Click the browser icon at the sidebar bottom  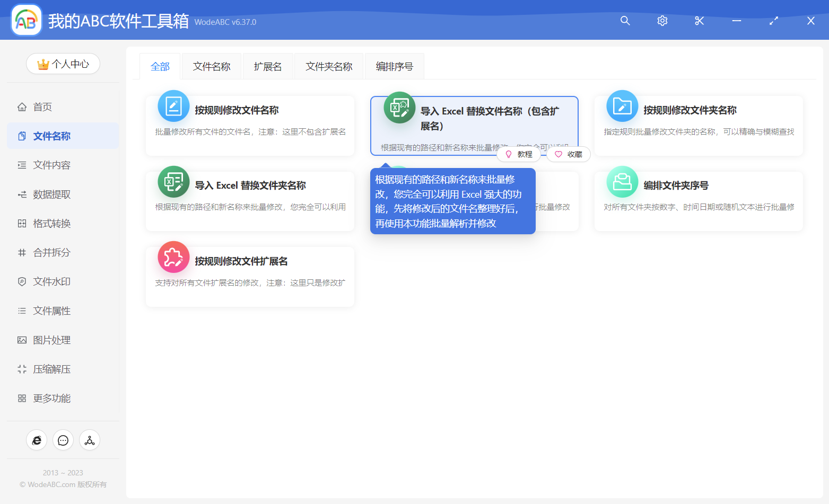click(x=36, y=440)
